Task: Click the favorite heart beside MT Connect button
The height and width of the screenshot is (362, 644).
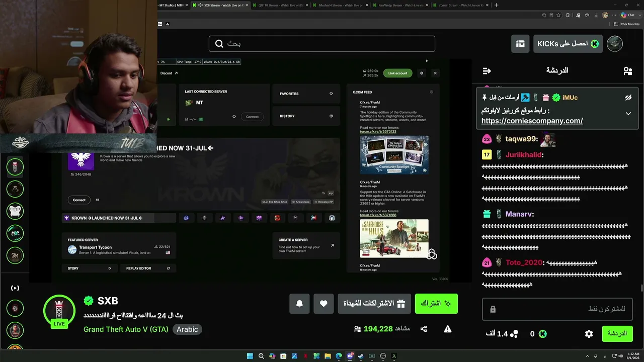Action: [234, 117]
